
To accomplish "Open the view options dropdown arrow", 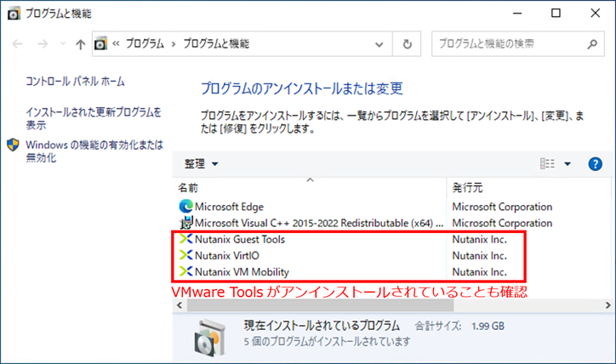I will point(568,164).
